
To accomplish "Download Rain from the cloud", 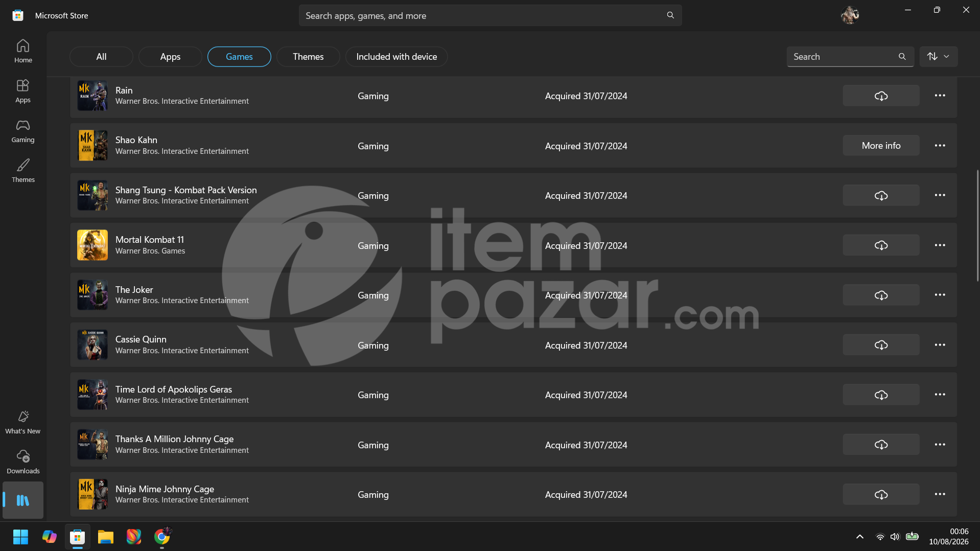I will [x=881, y=96].
